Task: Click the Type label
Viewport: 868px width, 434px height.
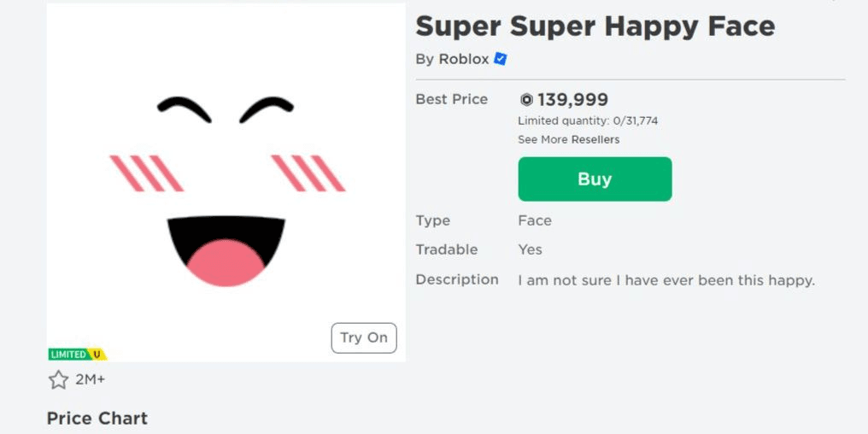Action: tap(433, 221)
